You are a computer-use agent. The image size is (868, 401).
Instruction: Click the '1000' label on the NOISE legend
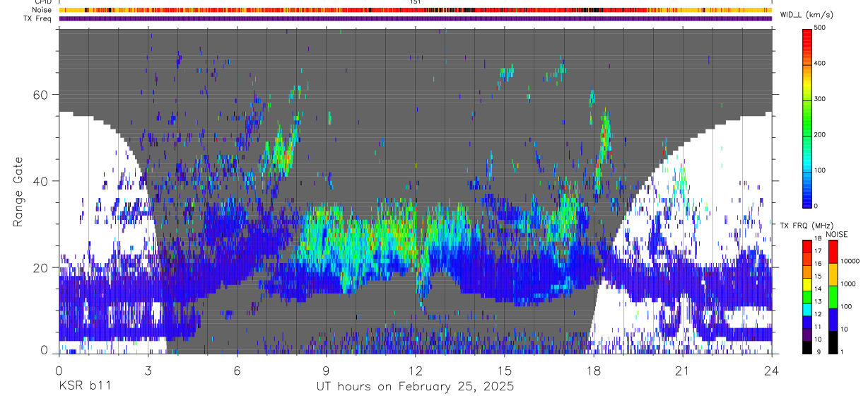tap(848, 284)
